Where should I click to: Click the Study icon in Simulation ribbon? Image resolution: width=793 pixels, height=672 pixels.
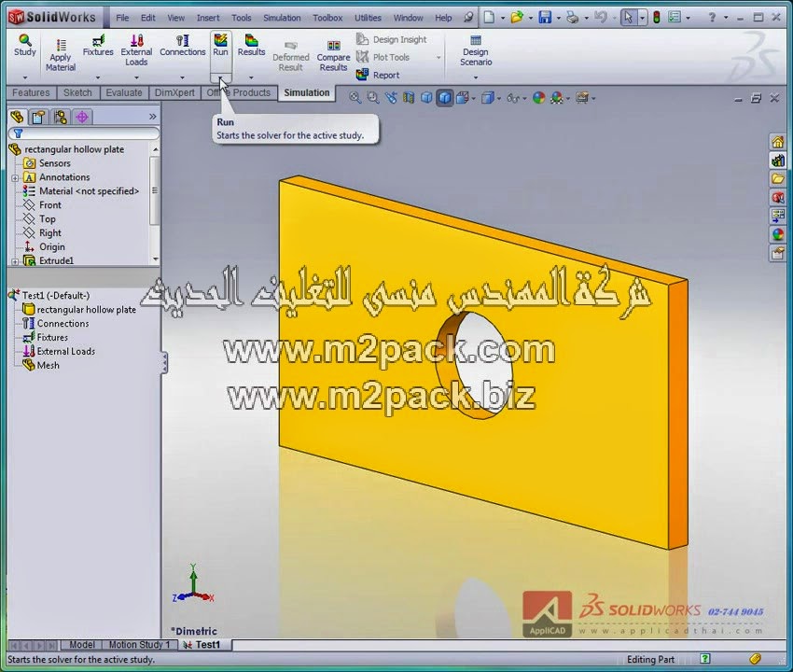[25, 45]
